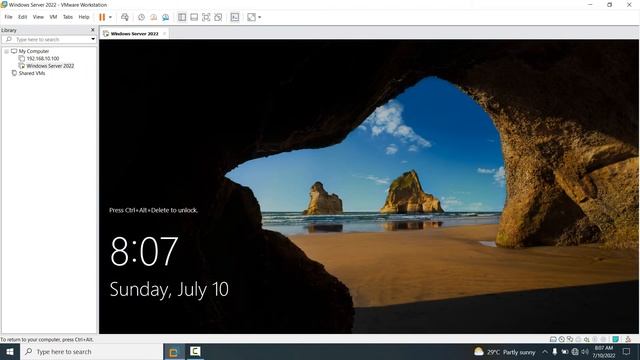
Task: Click the taskbar search box
Action: (x=91, y=352)
